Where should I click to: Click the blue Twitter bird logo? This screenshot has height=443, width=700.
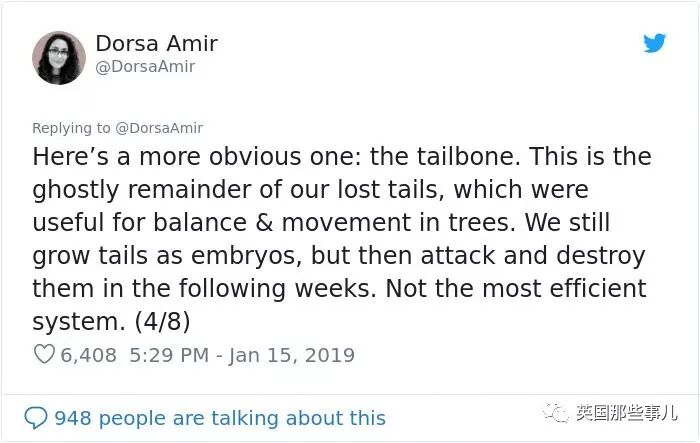654,43
